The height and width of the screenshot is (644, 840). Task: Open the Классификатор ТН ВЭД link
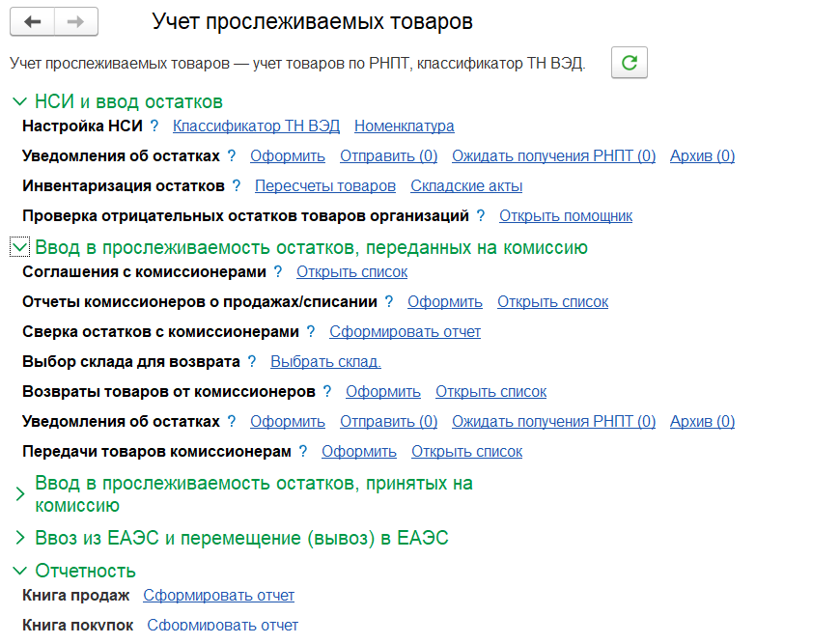[x=256, y=126]
